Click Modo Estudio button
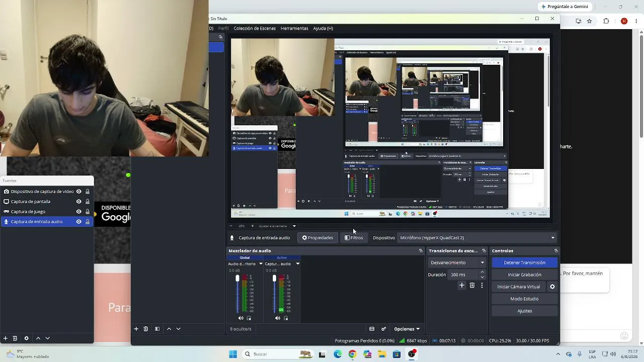Viewport: 644px width, 362px height. [524, 299]
